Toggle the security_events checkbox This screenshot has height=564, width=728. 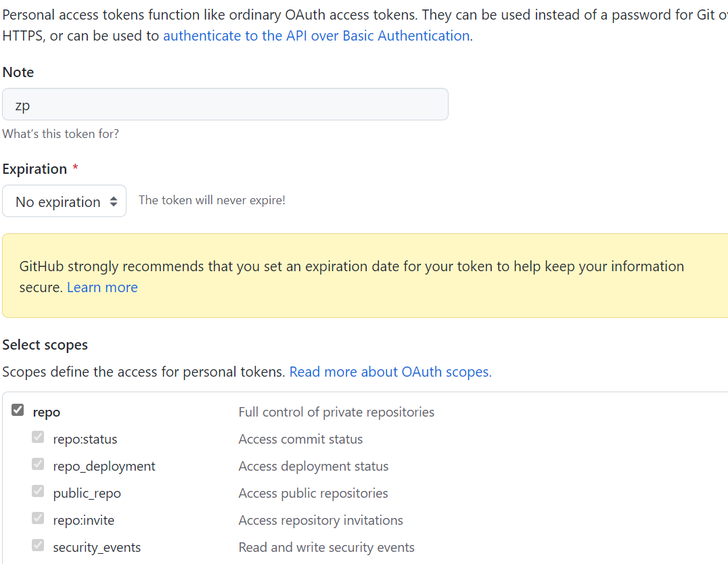point(38,545)
